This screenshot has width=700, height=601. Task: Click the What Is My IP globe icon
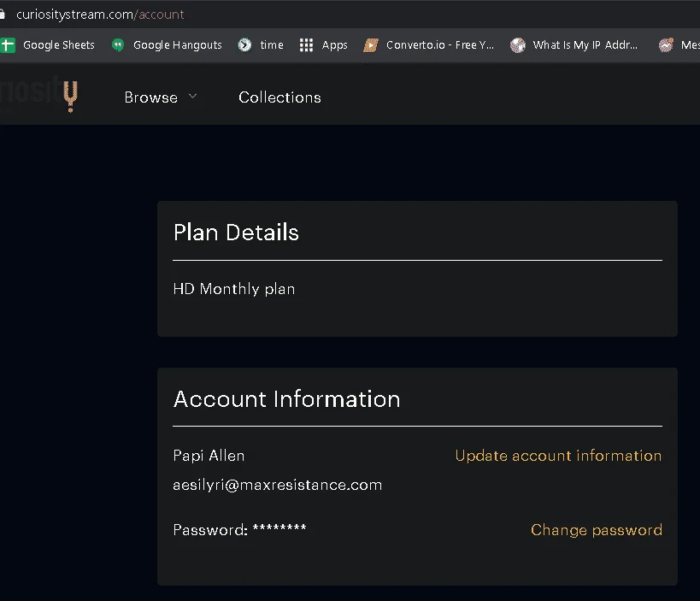[518, 45]
